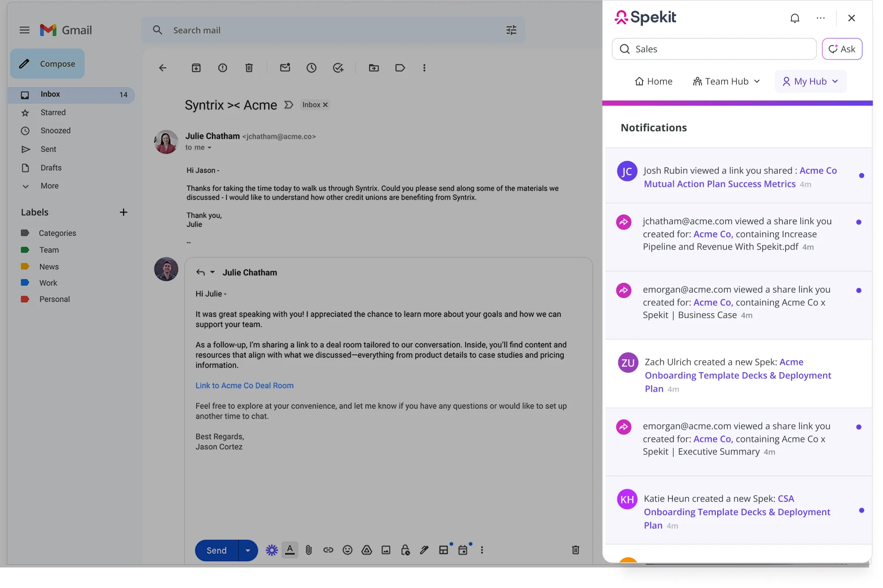
Task: Open Gmail main menu hamburger icon
Action: (25, 30)
